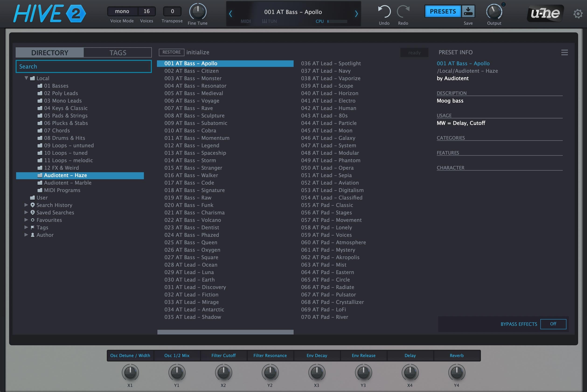Click the Redo arrow icon
Screen dimensions: 587x392
point(403,12)
